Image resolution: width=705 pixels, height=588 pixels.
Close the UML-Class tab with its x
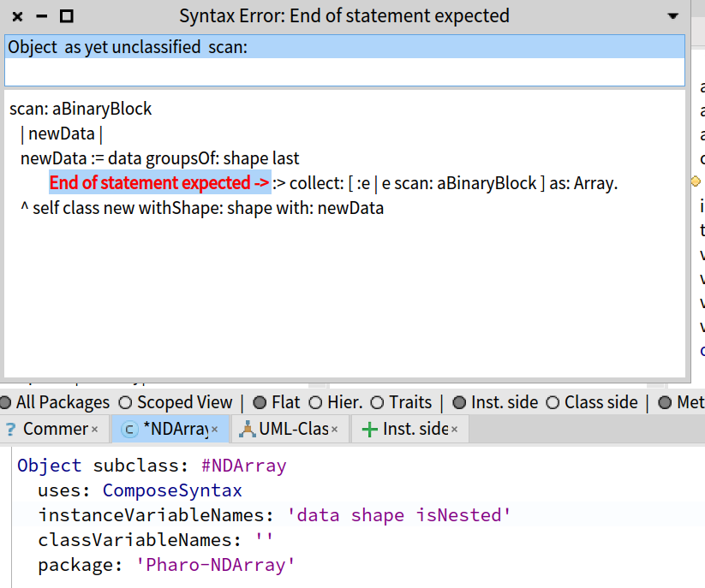334,430
